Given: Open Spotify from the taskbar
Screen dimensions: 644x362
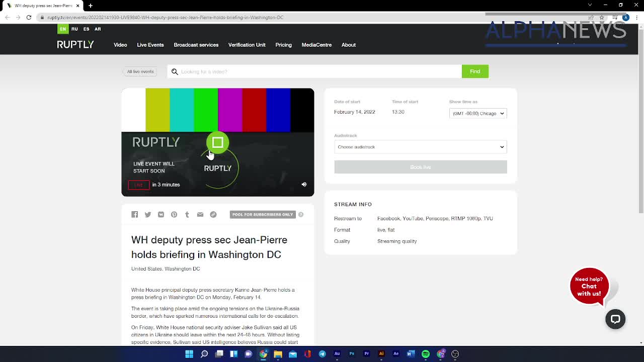Looking at the screenshot, I should click(426, 354).
